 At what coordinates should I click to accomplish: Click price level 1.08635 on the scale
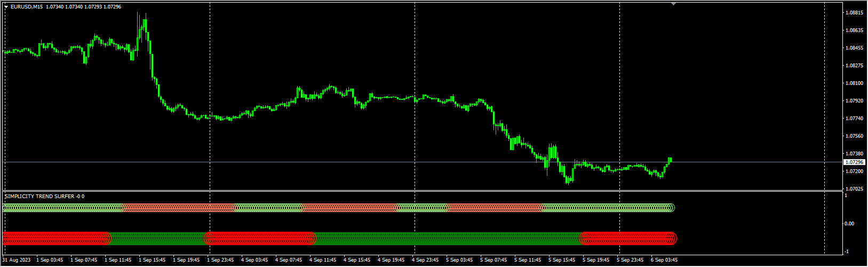click(855, 30)
